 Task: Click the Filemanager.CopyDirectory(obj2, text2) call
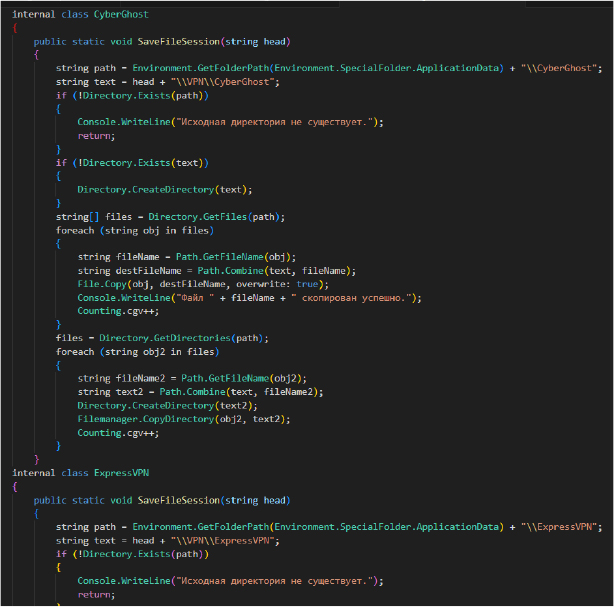coord(181,419)
